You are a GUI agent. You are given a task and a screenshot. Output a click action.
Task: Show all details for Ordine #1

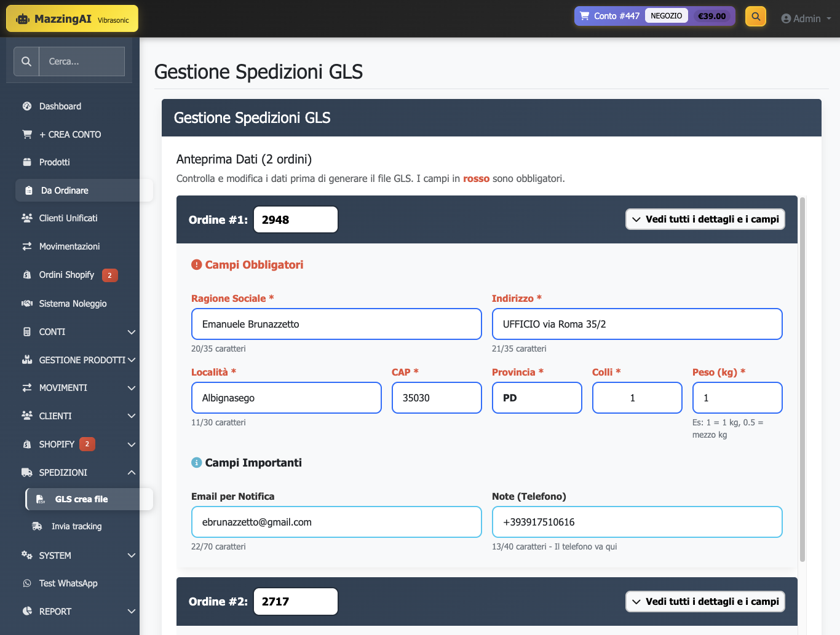point(705,219)
